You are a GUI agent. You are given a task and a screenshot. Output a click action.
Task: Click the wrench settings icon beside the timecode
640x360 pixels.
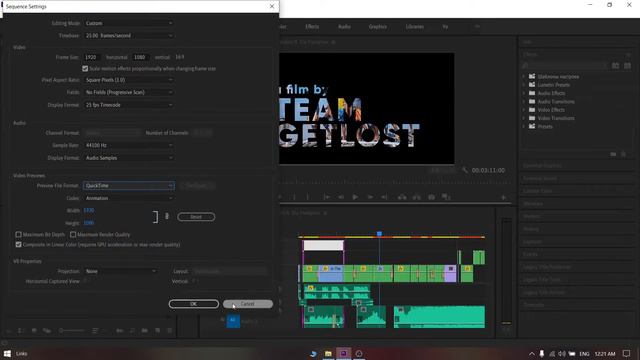pos(464,170)
